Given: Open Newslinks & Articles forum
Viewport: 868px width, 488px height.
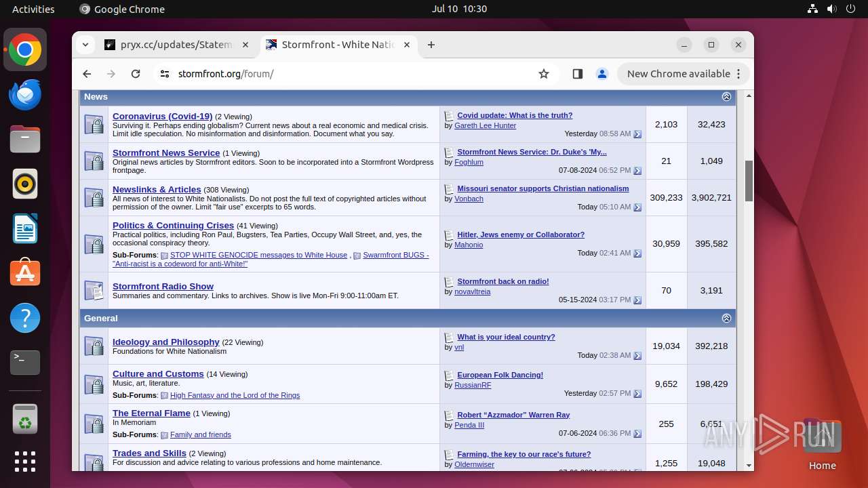Looking at the screenshot, I should click(157, 189).
